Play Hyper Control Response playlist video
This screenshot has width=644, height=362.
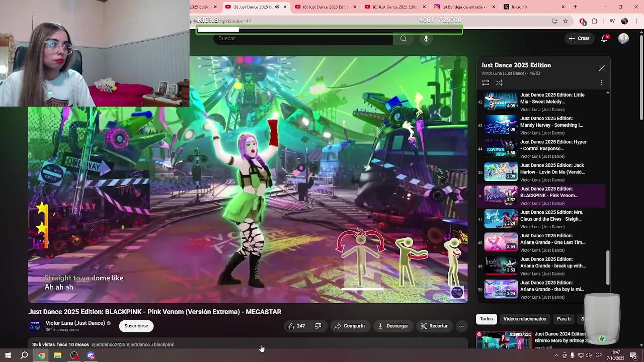tap(541, 149)
